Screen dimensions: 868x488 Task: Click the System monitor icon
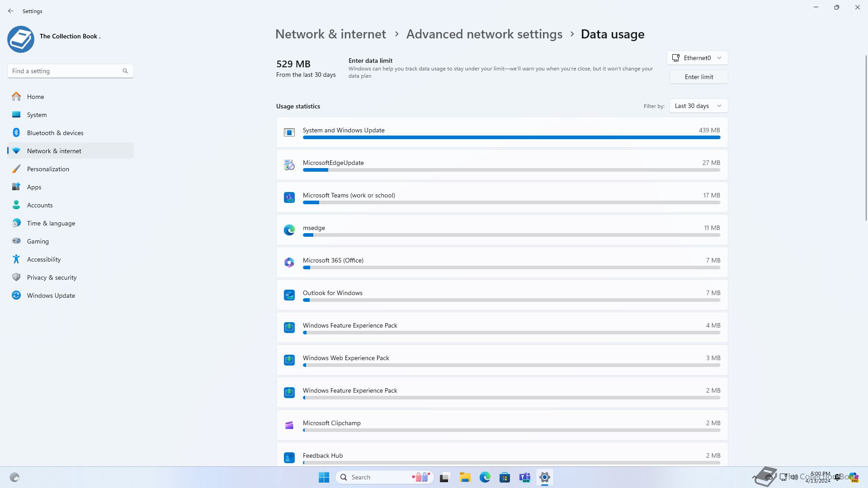[x=16, y=114]
